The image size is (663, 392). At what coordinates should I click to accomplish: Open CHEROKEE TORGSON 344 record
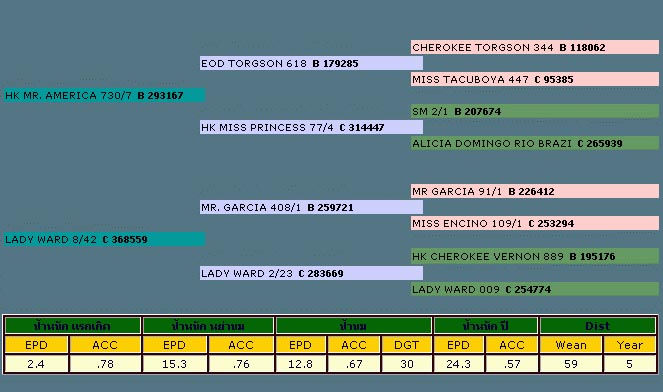click(534, 47)
